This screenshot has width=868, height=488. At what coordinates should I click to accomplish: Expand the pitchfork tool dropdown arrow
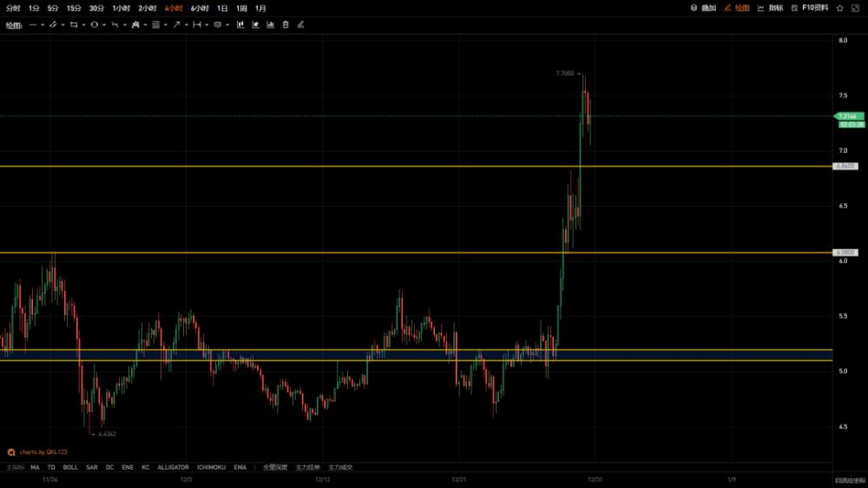pyautogui.click(x=124, y=25)
